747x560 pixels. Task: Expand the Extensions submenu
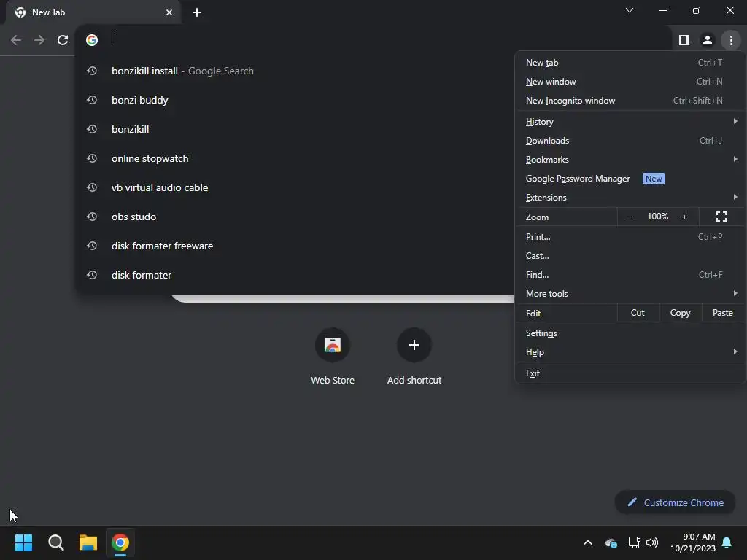(x=630, y=197)
